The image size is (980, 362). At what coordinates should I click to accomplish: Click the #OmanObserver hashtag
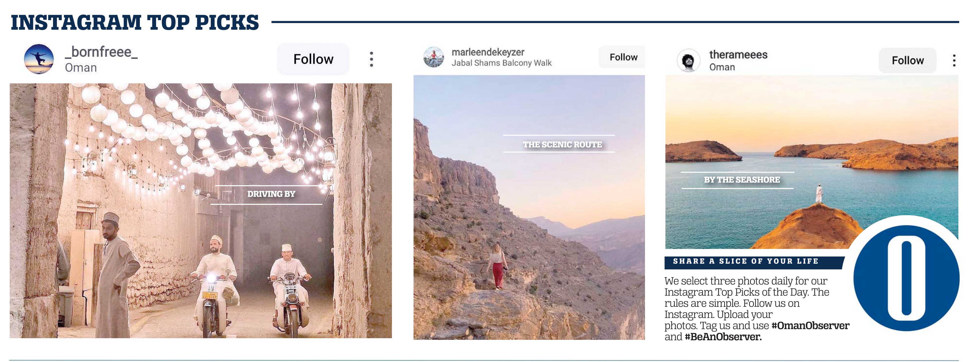pyautogui.click(x=810, y=326)
